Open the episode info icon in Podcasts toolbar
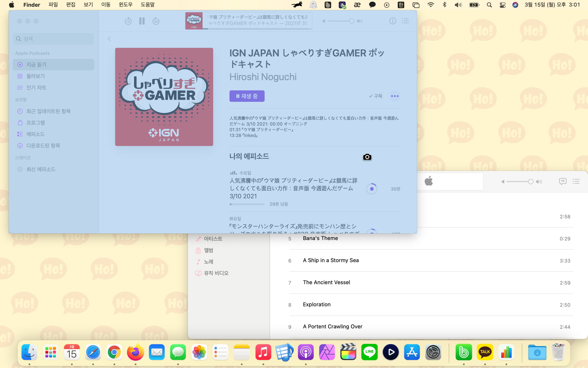588x368 pixels. pyautogui.click(x=393, y=21)
